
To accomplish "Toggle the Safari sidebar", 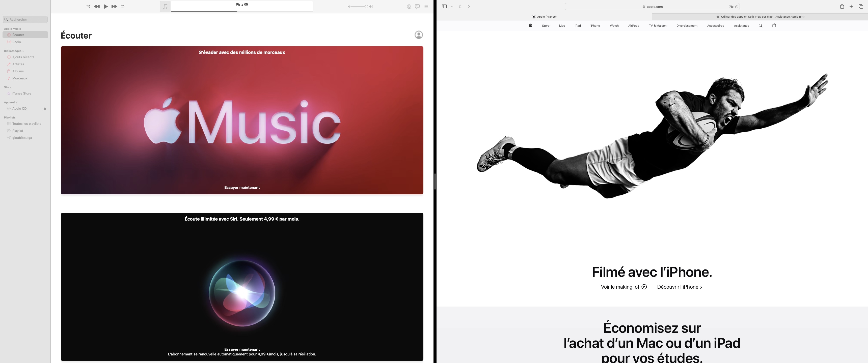I will [444, 6].
